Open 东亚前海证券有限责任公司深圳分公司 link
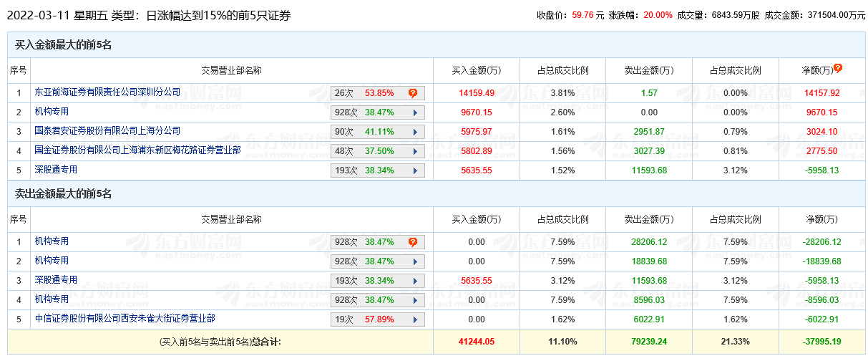 coord(108,92)
